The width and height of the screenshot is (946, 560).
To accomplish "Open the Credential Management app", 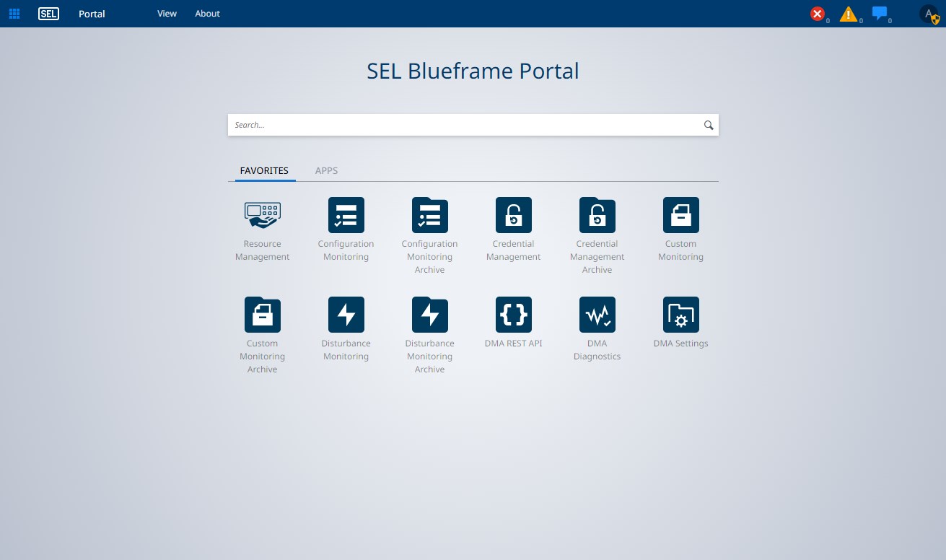I will tap(513, 215).
